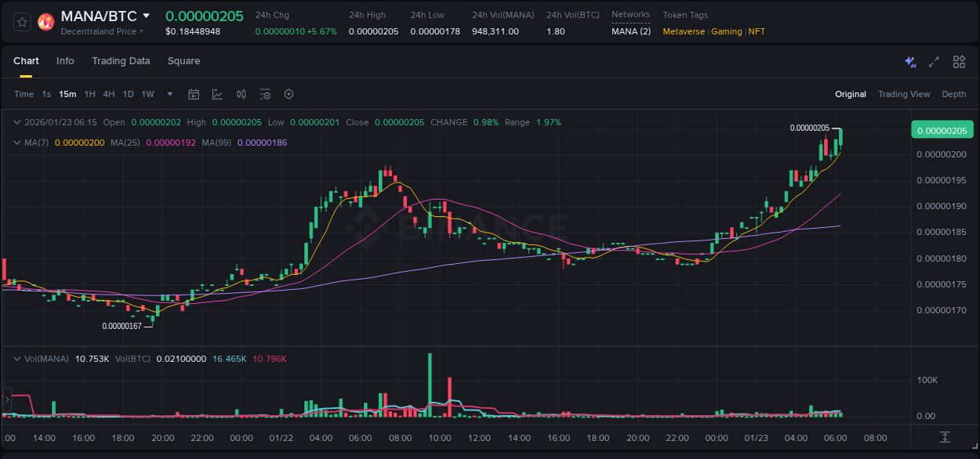980x459 pixels.
Task: Click the MANA (2) networks link
Action: coord(630,31)
